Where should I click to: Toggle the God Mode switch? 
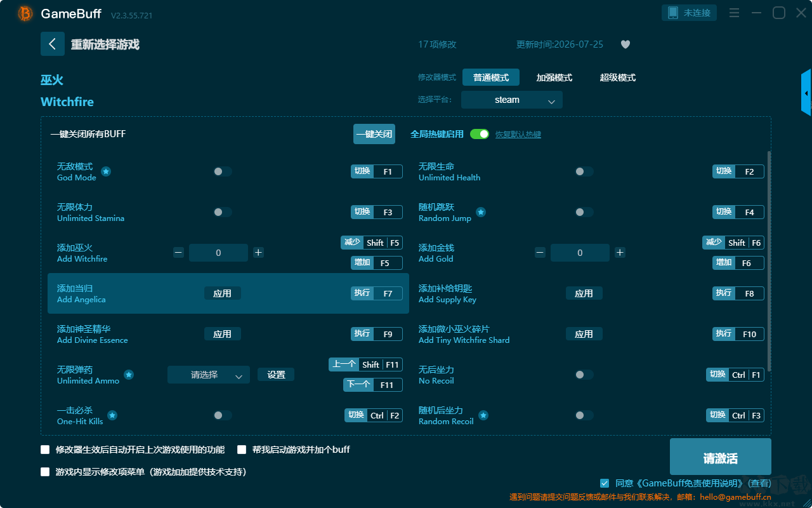[x=223, y=171]
